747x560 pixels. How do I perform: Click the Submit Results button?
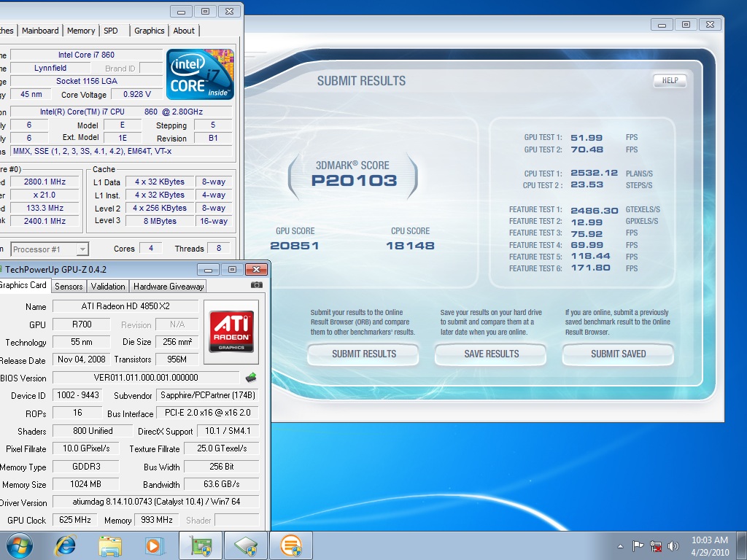point(363,354)
